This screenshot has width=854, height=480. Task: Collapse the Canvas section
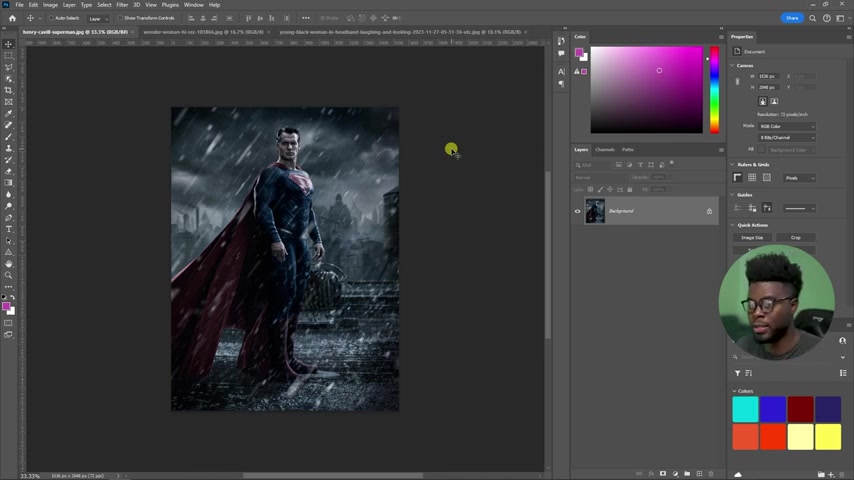733,65
